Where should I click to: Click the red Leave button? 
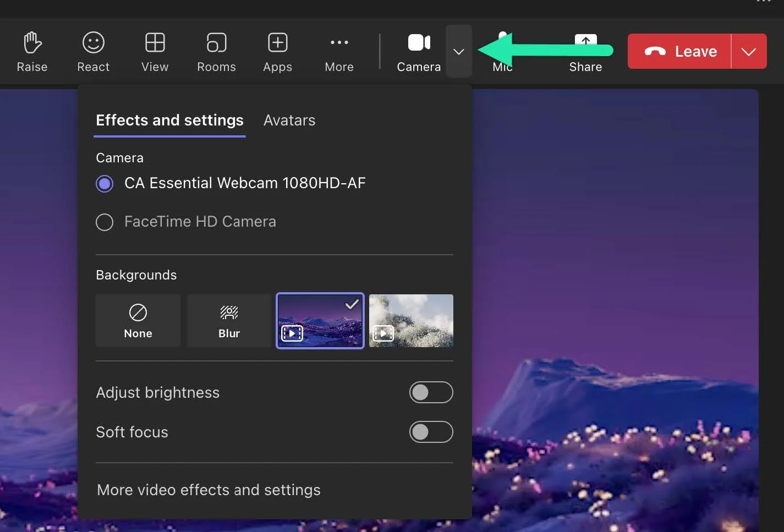point(681,51)
